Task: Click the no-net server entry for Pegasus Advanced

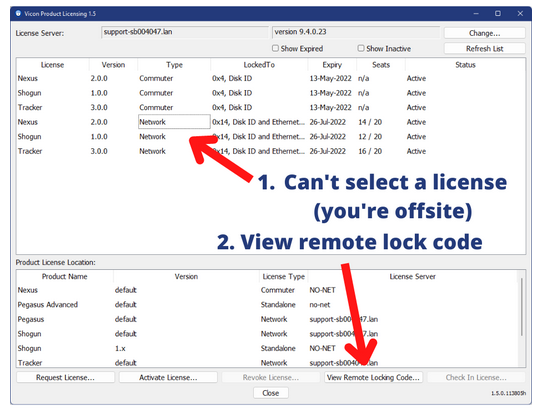Action: pyautogui.click(x=319, y=305)
